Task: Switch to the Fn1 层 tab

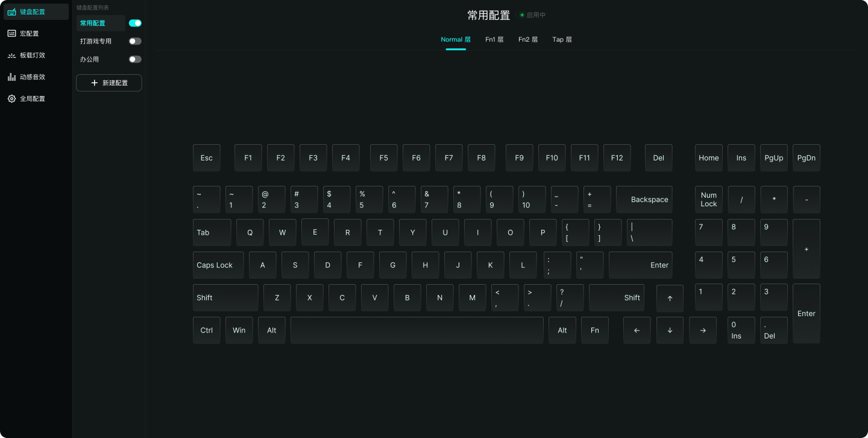Action: pyautogui.click(x=494, y=39)
